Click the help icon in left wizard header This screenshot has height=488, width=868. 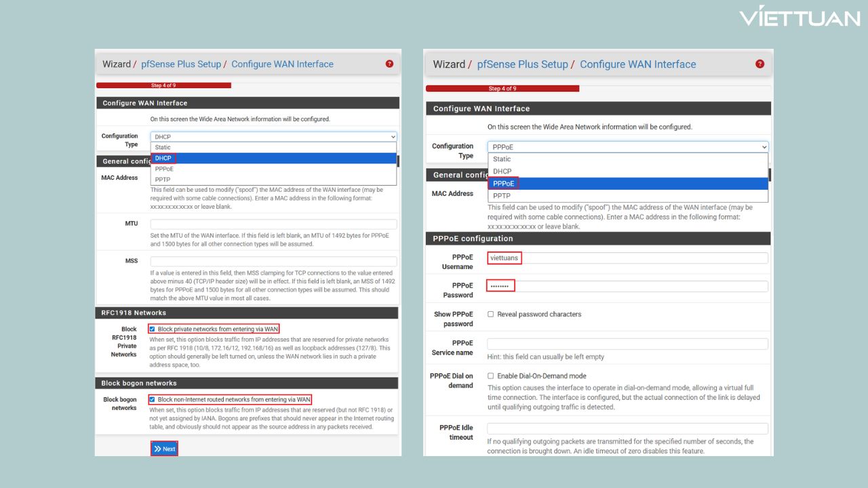tap(389, 64)
